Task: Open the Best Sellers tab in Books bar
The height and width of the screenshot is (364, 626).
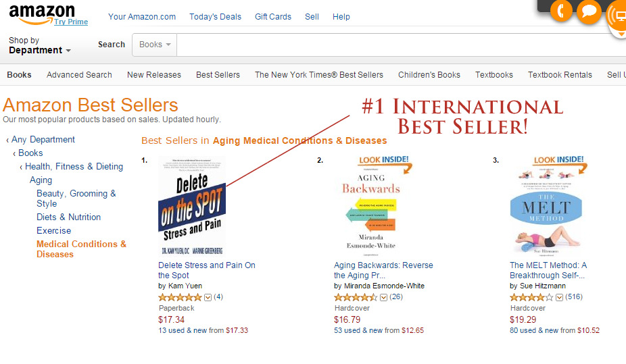Action: click(218, 75)
